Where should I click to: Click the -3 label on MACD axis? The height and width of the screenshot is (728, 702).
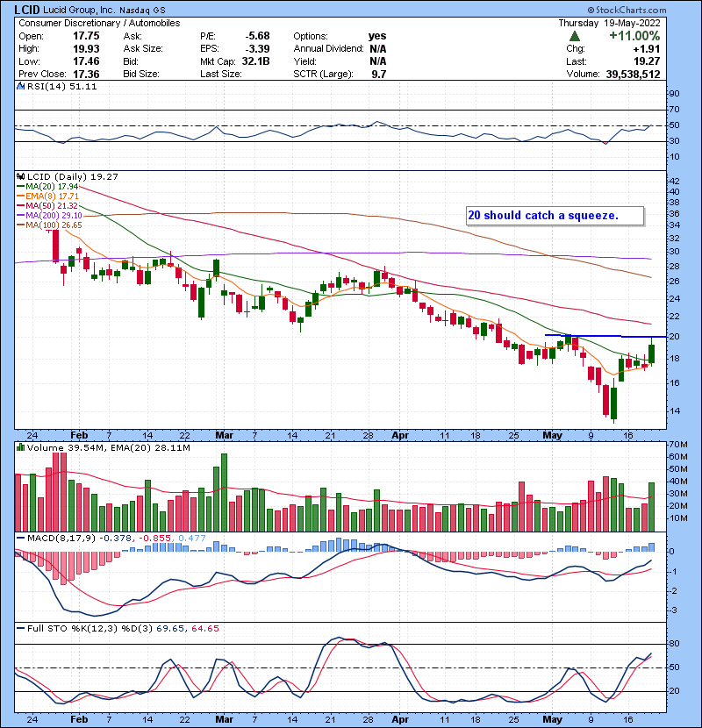[x=673, y=610]
